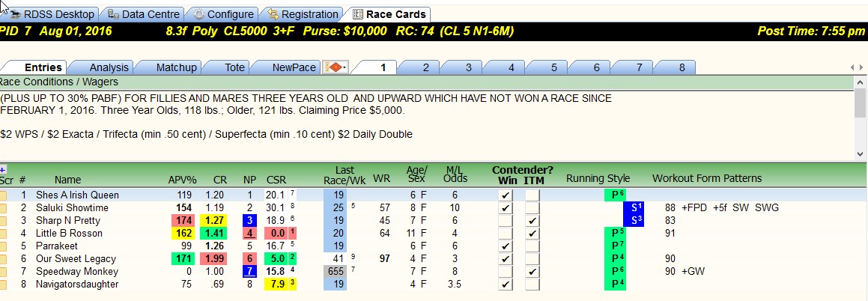868x301 pixels.
Task: Click race conditions scrollbar down arrow
Action: [x=861, y=153]
